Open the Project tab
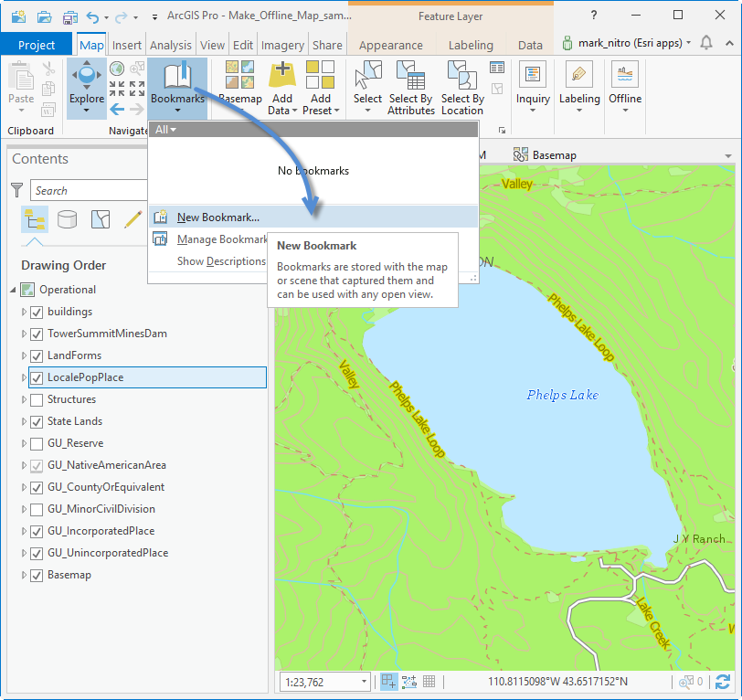The image size is (742, 700). 37,45
